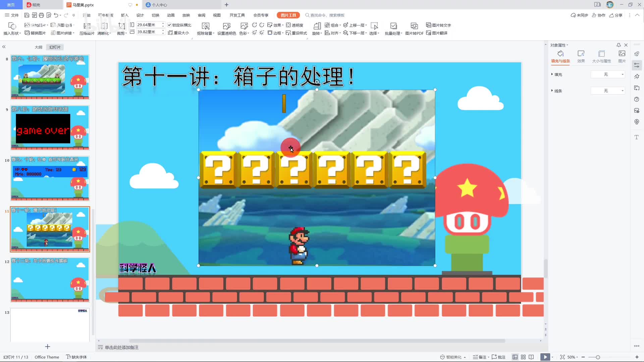This screenshot has height=362, width=644.
Task: Start slideshow with the play button
Action: click(x=545, y=357)
